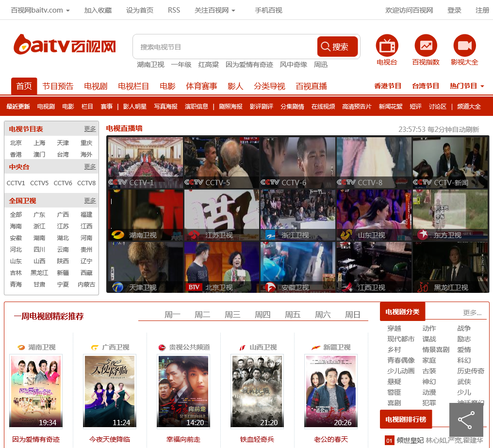Click 更多... next to 电视剧分类
The image size is (493, 448).
click(472, 313)
